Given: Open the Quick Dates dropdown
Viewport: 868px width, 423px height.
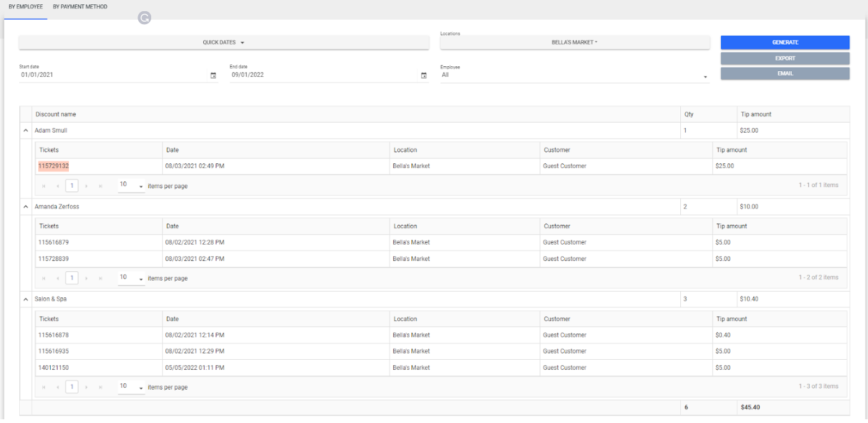Looking at the screenshot, I should (224, 43).
